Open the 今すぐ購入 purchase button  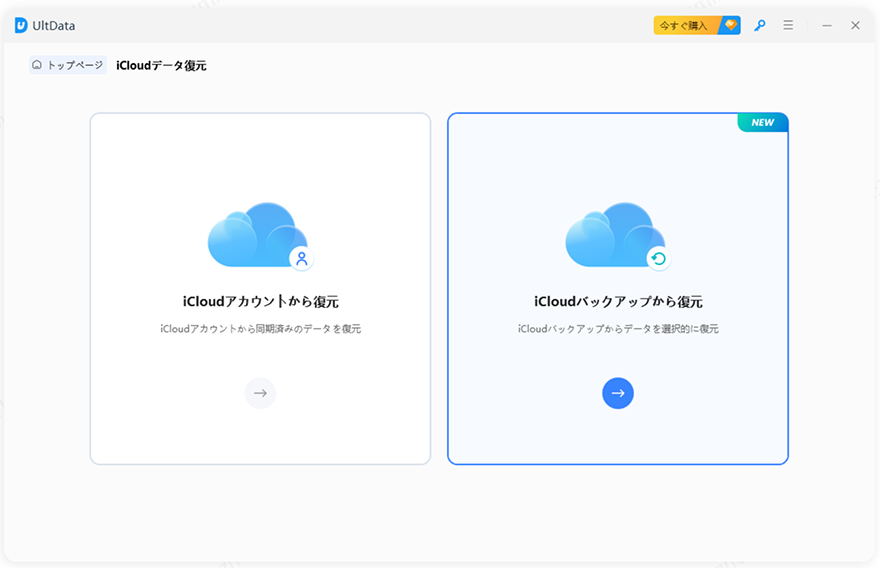(x=696, y=25)
